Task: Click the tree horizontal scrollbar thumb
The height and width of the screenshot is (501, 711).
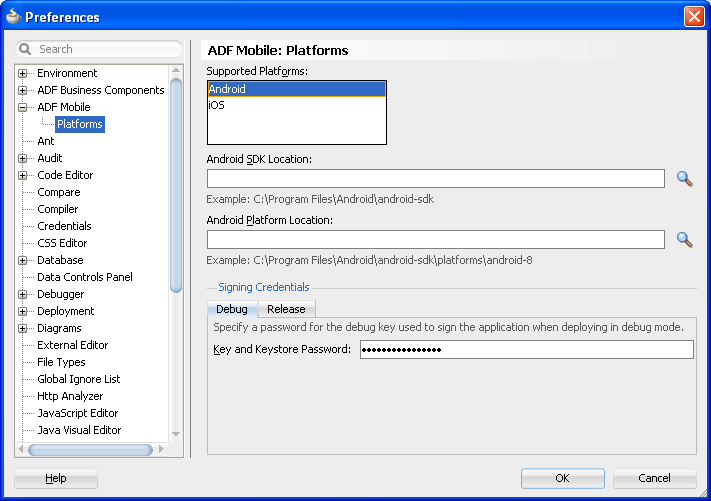Action: (90, 450)
